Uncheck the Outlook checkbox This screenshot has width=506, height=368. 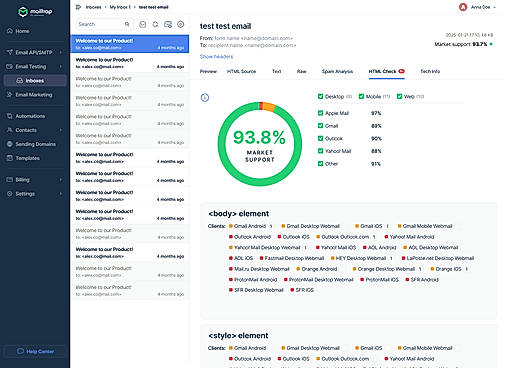tap(320, 139)
